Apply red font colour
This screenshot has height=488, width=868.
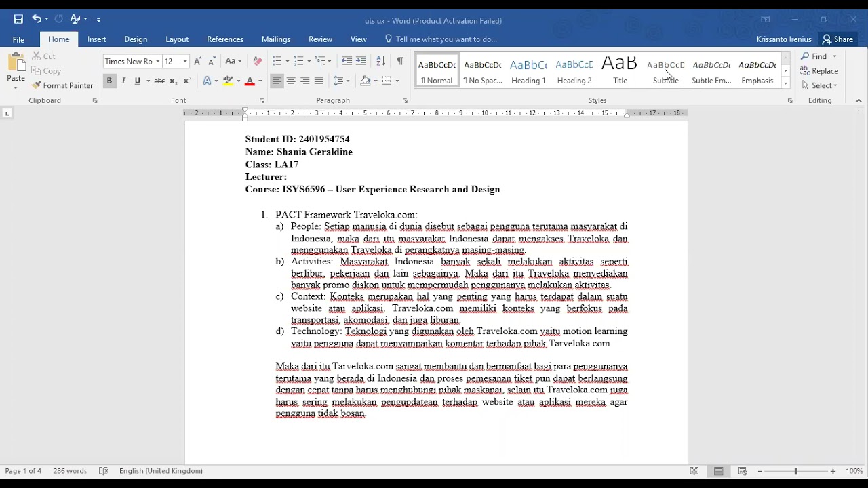point(250,81)
